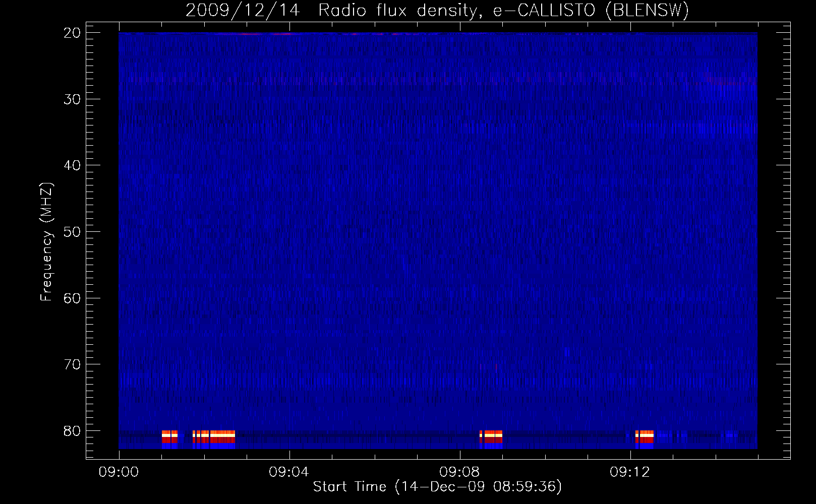816x504 pixels.
Task: Click the 09:08 time tick label
Action: click(459, 472)
